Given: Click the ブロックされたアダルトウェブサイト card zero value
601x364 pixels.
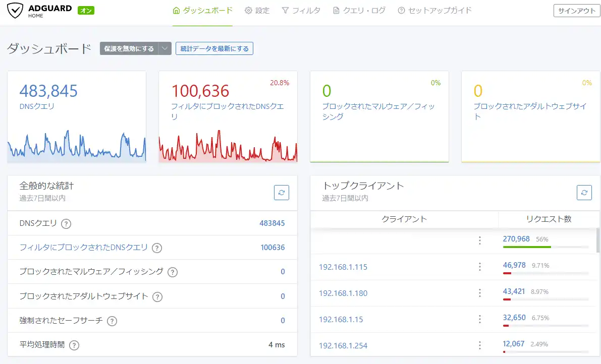Looking at the screenshot, I should (478, 91).
